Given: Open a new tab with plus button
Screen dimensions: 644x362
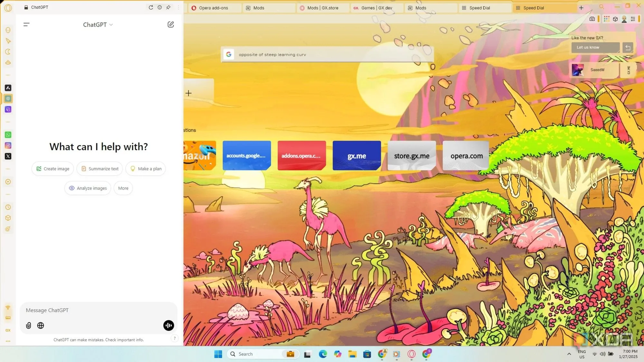Looking at the screenshot, I should [581, 8].
